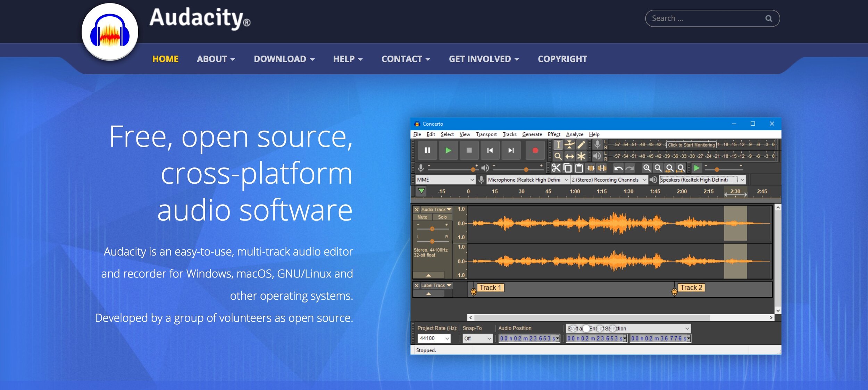Start playback with the green Play button
868x390 pixels.
(x=448, y=150)
